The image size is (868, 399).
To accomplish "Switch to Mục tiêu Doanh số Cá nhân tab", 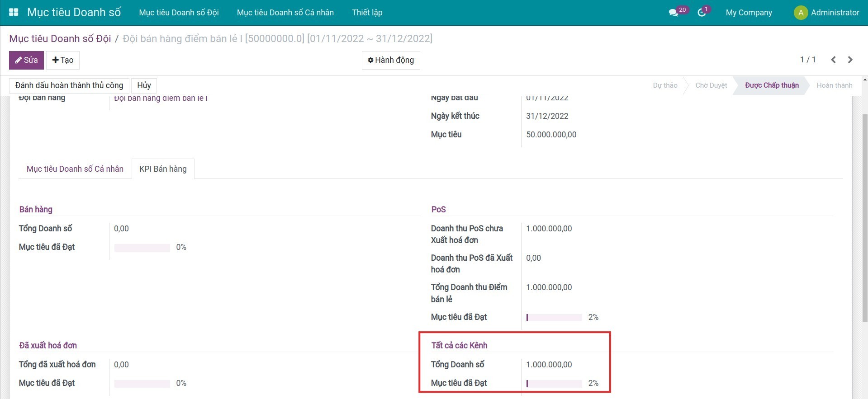I will 75,169.
